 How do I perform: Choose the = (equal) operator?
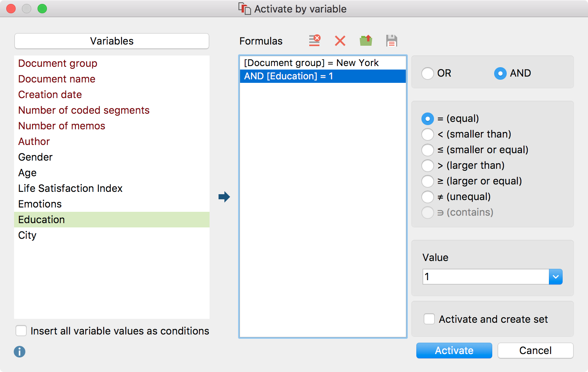point(428,118)
